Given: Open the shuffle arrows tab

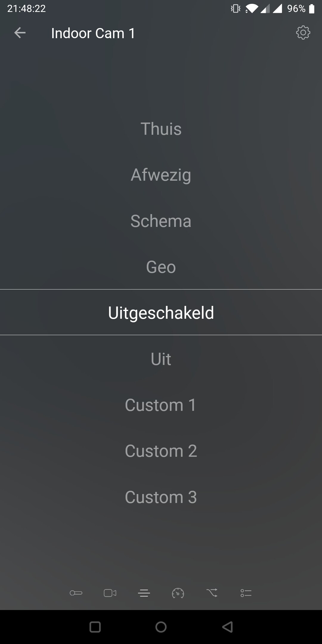Looking at the screenshot, I should [212, 593].
